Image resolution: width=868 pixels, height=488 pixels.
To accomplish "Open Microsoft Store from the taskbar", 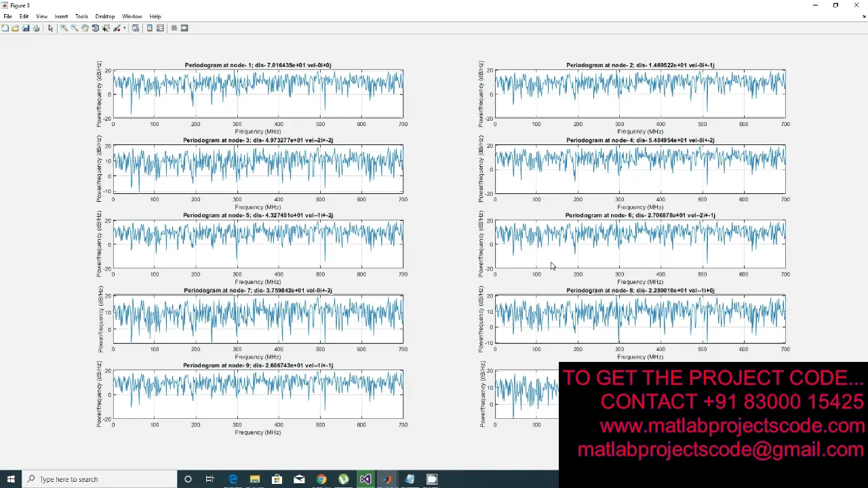I will (277, 479).
